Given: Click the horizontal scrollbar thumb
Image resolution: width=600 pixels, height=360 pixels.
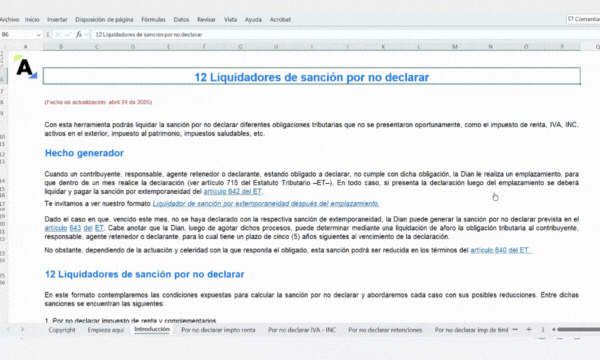Looking at the screenshot, I should coord(579,329).
